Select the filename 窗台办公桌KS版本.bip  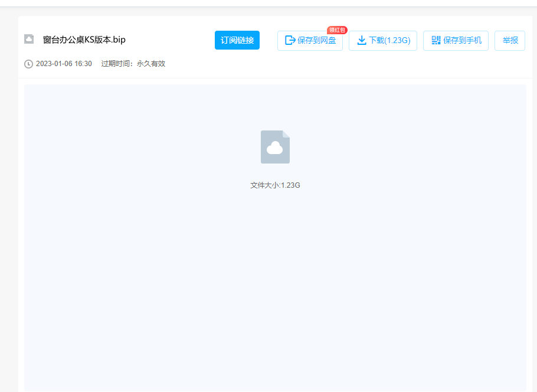click(85, 39)
